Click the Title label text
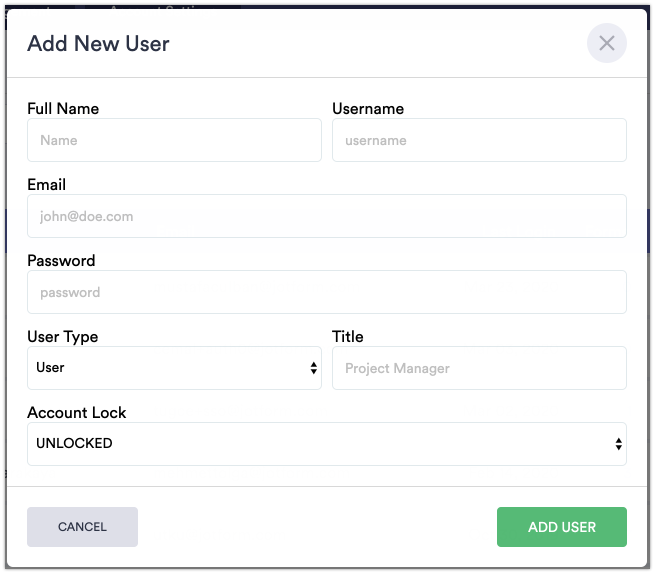The height and width of the screenshot is (574, 655). click(x=348, y=336)
